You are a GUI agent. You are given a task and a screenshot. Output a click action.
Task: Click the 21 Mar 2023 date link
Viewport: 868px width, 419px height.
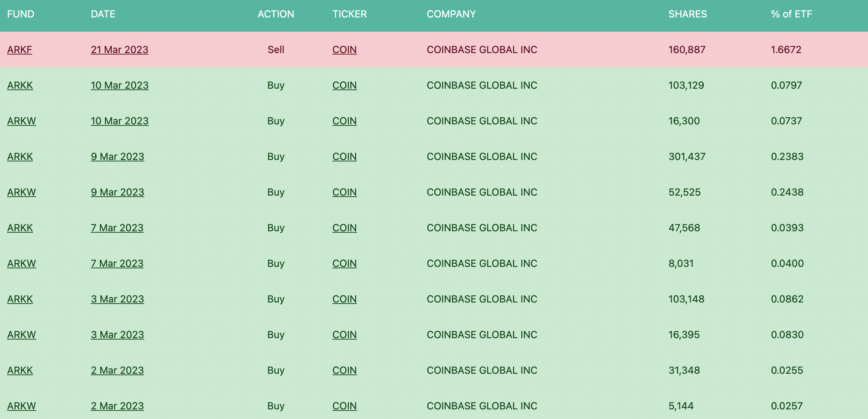(x=119, y=50)
